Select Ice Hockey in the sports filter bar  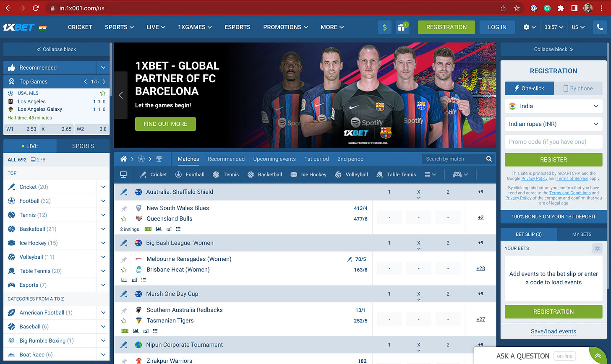point(308,174)
